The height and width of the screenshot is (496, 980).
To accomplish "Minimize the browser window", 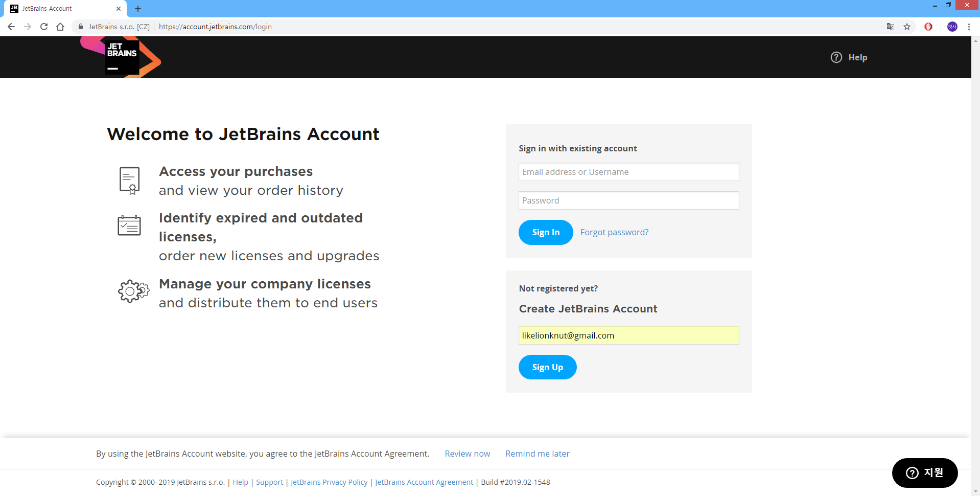I will tap(935, 5).
